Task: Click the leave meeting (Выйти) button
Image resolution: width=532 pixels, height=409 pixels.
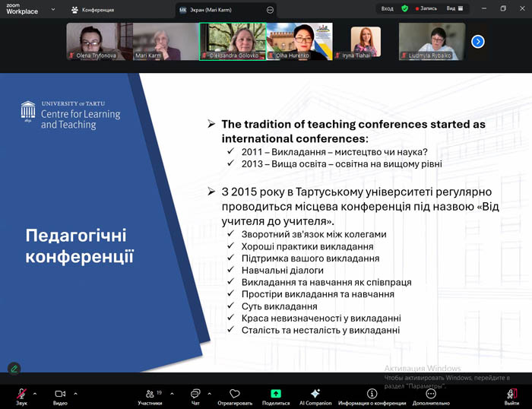Action: (x=511, y=393)
